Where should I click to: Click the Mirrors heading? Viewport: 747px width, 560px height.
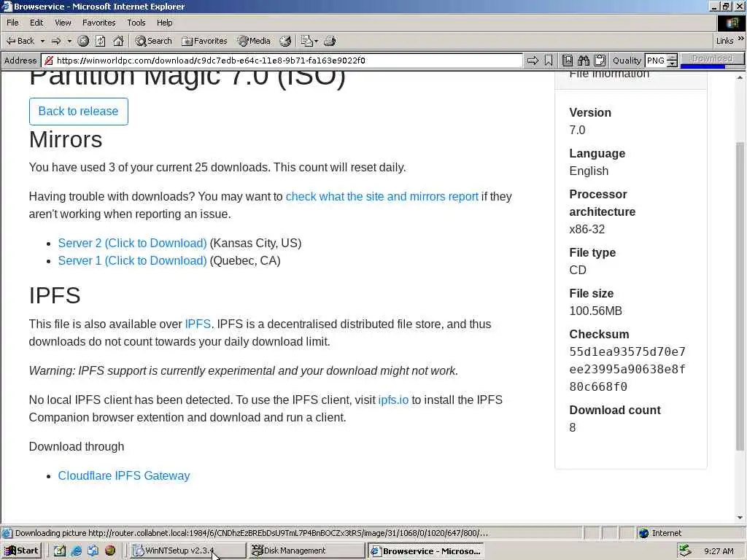point(66,139)
